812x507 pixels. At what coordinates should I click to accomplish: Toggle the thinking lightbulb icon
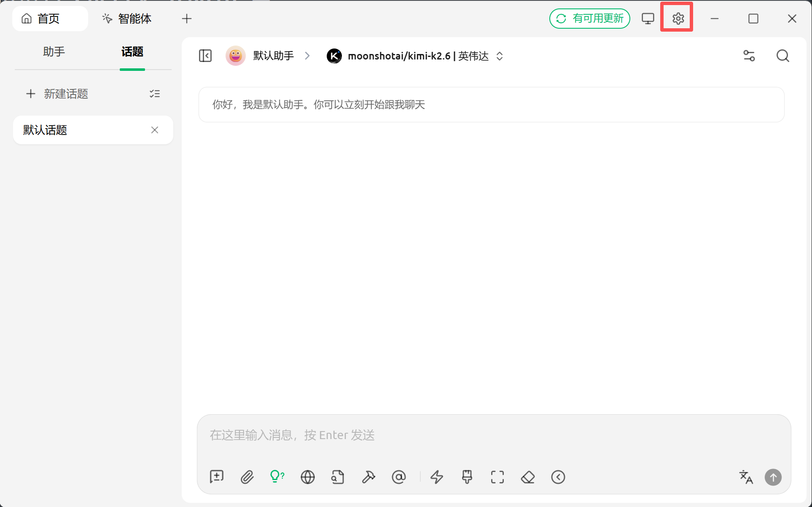277,477
